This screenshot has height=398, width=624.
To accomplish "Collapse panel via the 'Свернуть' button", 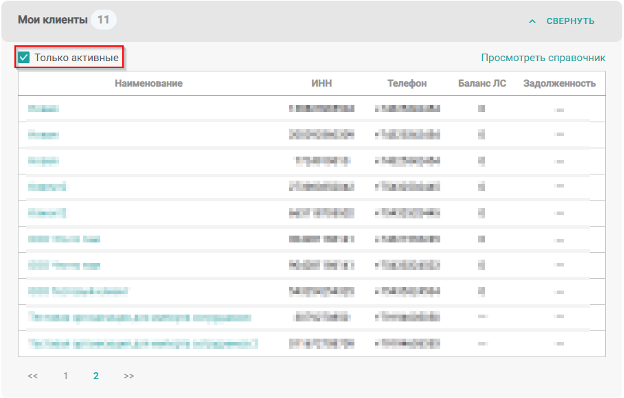I will (562, 21).
